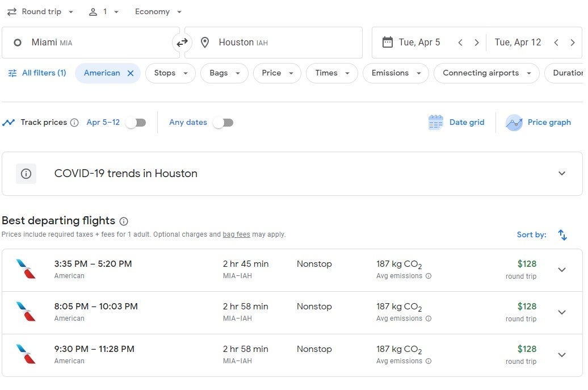This screenshot has width=588, height=390.
Task: Swap origin and destination airports
Action: pyautogui.click(x=182, y=43)
